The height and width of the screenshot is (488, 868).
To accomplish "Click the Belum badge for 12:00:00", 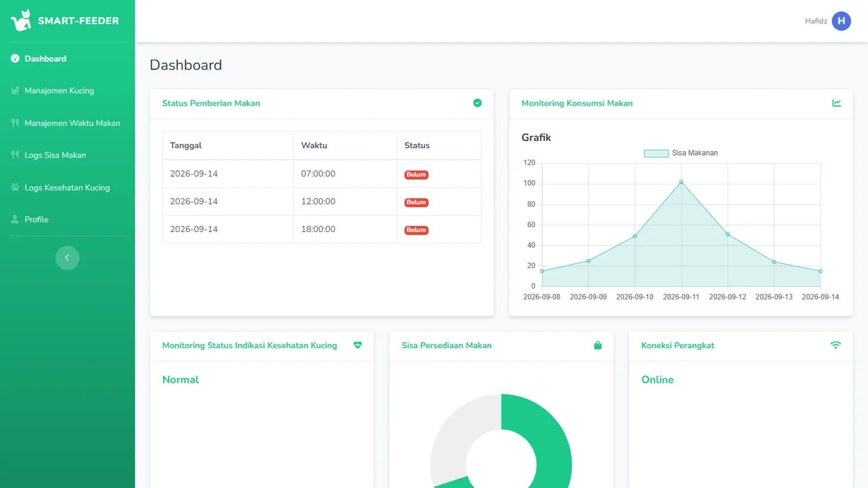I will pyautogui.click(x=416, y=202).
